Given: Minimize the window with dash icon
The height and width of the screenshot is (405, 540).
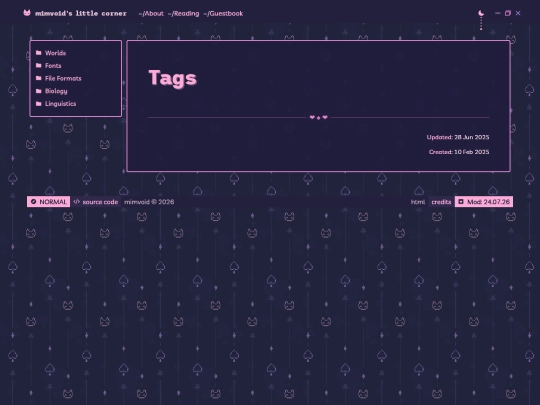Looking at the screenshot, I should pos(498,13).
